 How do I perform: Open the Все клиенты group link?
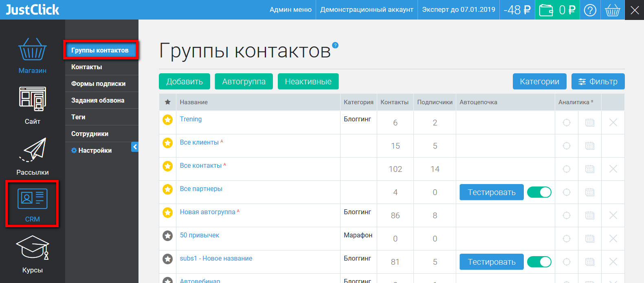pyautogui.click(x=199, y=142)
